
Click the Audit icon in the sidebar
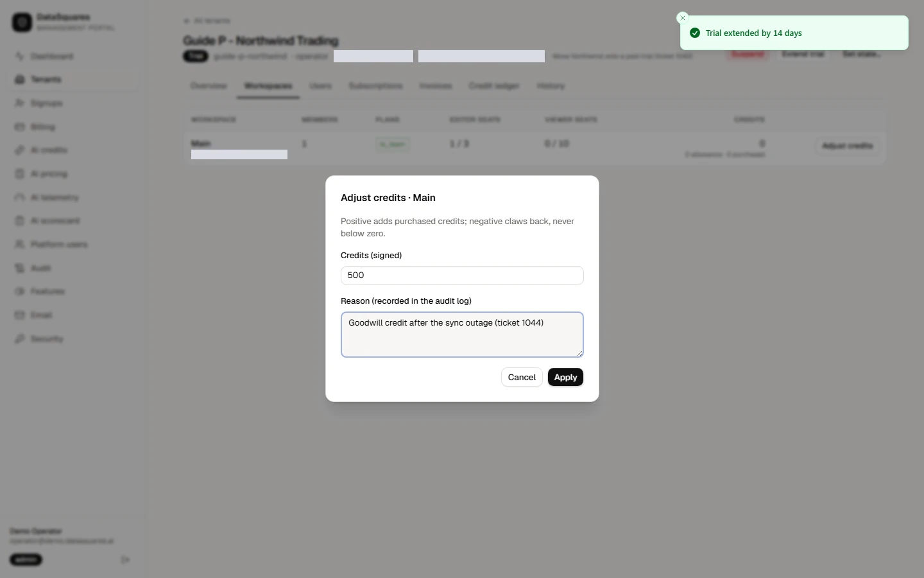(20, 268)
